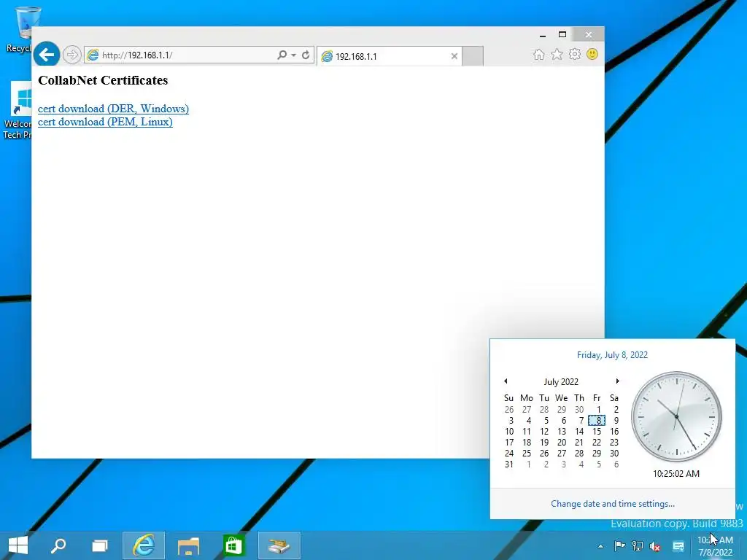Click the browser Forward arrow button
Image resolution: width=747 pixels, height=560 pixels.
(72, 55)
